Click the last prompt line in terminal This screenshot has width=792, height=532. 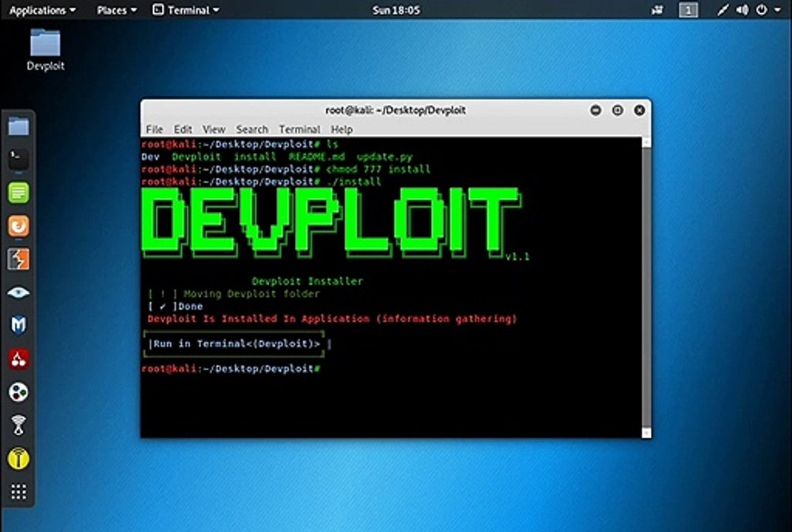231,369
